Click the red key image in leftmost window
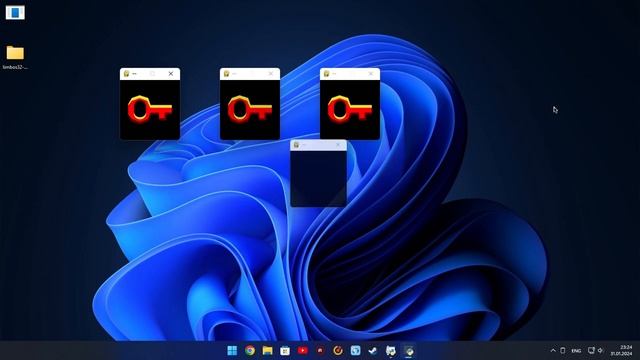Screen dimensions: 640x360 pos(150,109)
